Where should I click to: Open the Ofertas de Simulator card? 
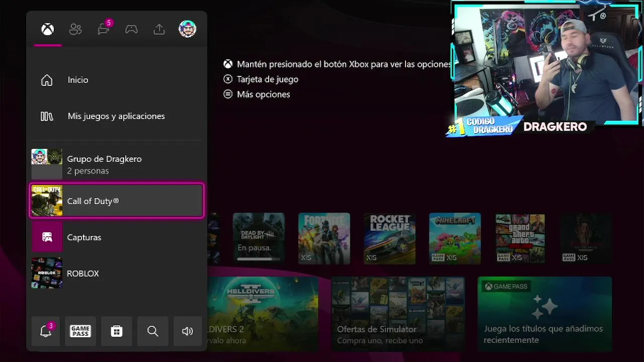398,314
